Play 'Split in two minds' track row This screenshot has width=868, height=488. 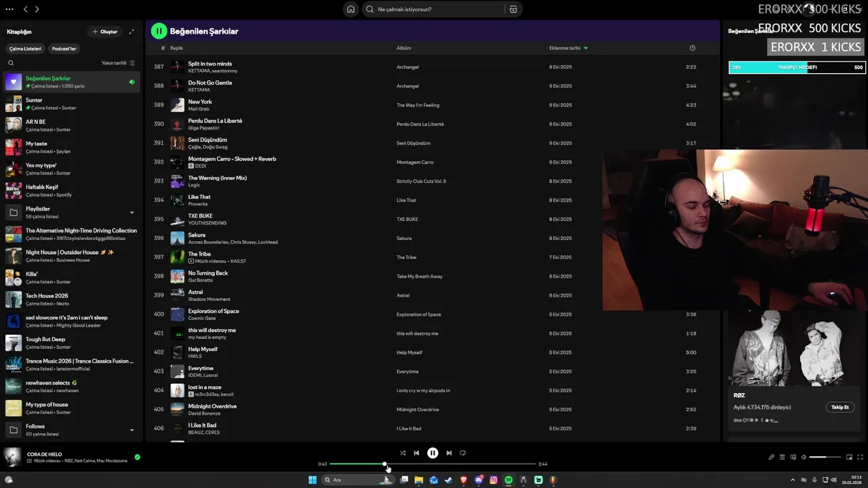coord(432,67)
